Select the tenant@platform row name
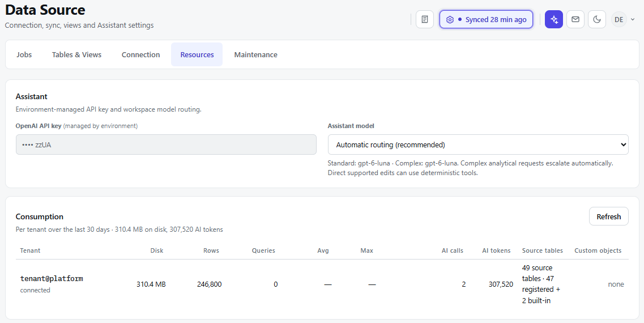Image resolution: width=644 pixels, height=323 pixels. 52,279
